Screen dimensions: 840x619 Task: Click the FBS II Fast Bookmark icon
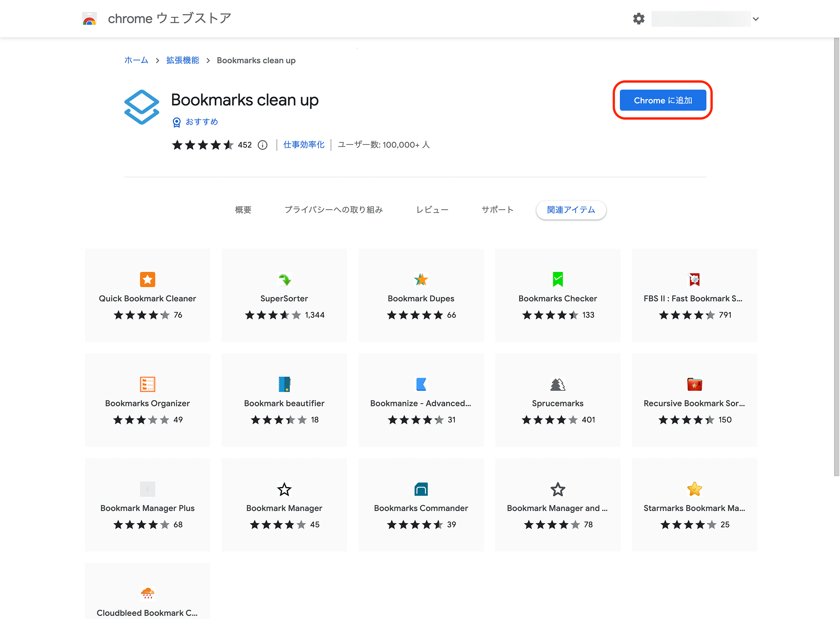695,279
